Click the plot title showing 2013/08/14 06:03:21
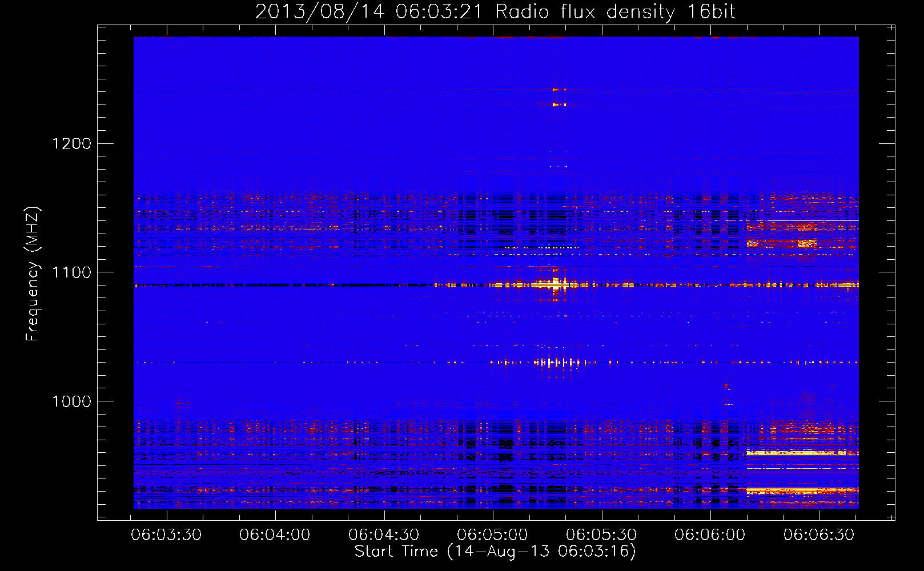The width and height of the screenshot is (924, 571). click(495, 12)
